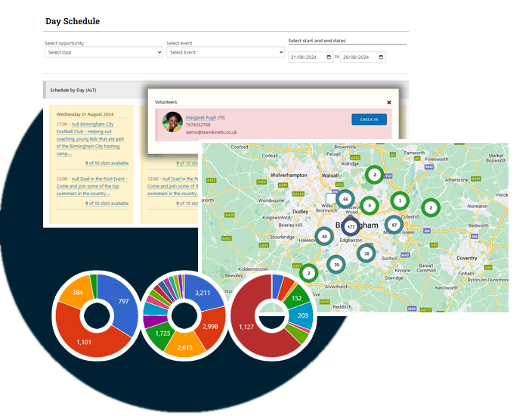Click the map cluster marker showing 177
The height and width of the screenshot is (416, 532).
[351, 226]
